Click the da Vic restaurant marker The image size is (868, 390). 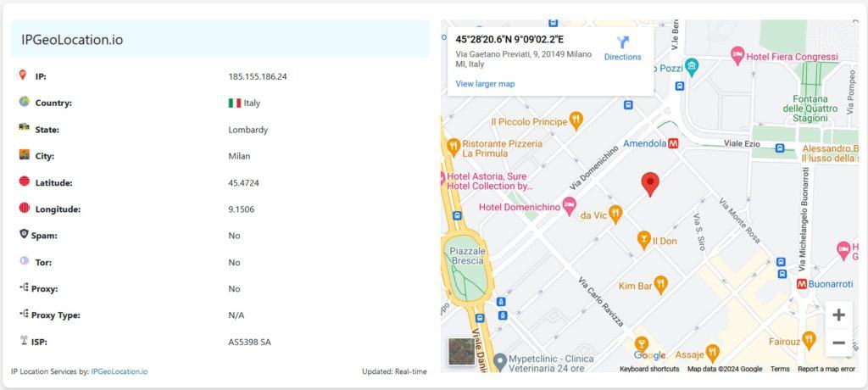[x=615, y=214]
